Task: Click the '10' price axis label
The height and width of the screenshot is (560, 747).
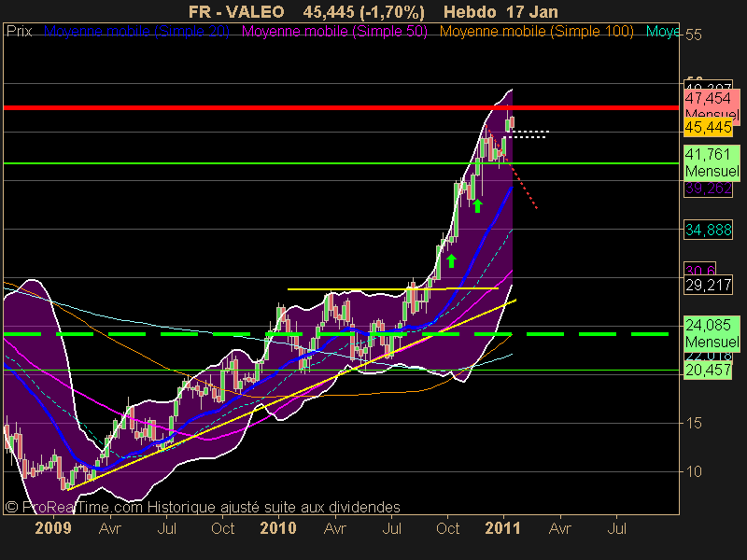Action: (x=694, y=471)
